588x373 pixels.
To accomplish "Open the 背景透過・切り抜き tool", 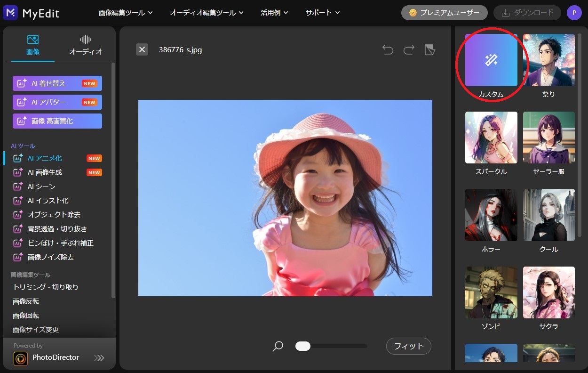I will 57,229.
